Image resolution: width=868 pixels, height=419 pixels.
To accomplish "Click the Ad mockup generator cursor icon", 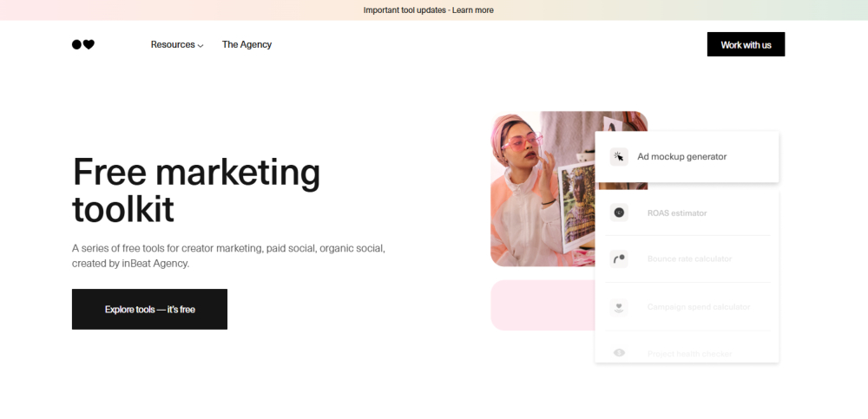I will [x=619, y=157].
